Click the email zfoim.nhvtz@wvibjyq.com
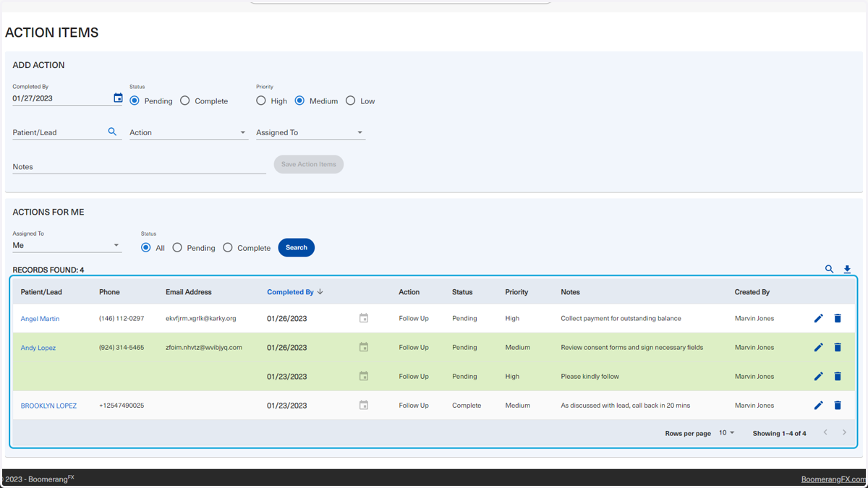 204,347
